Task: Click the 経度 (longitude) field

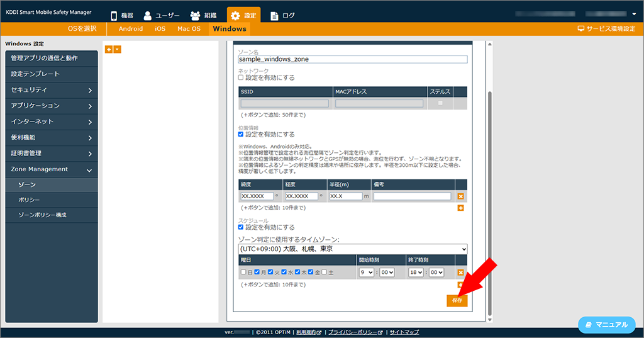Action: (x=301, y=196)
